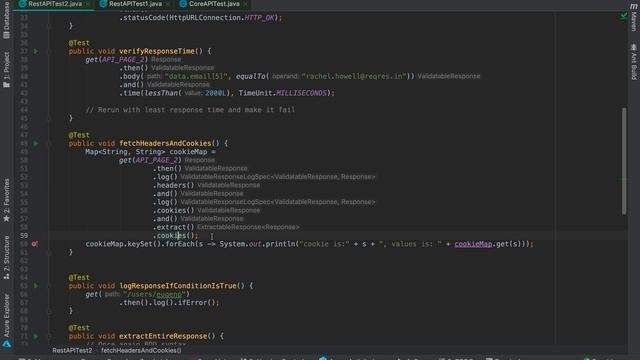The height and width of the screenshot is (360, 640).
Task: Click the .then().log().ifError() chain
Action: (x=169, y=303)
